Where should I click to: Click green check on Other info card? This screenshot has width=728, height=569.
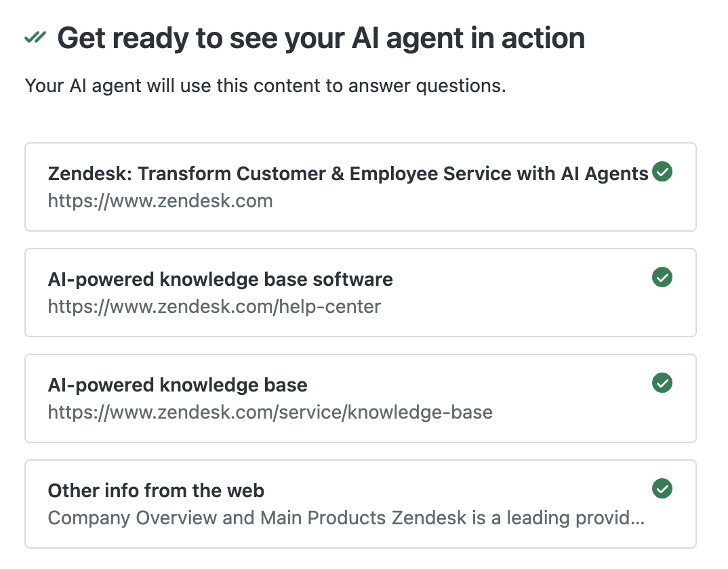click(662, 488)
